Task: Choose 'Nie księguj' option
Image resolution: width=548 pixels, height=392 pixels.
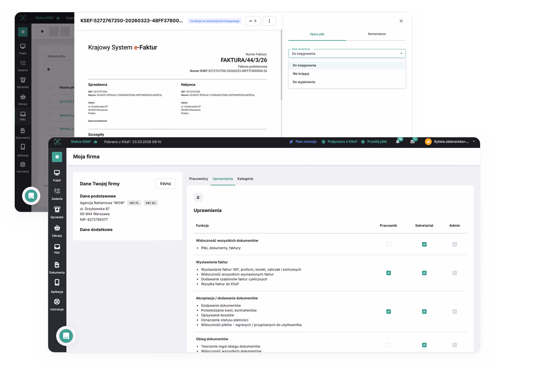Action: coord(347,74)
